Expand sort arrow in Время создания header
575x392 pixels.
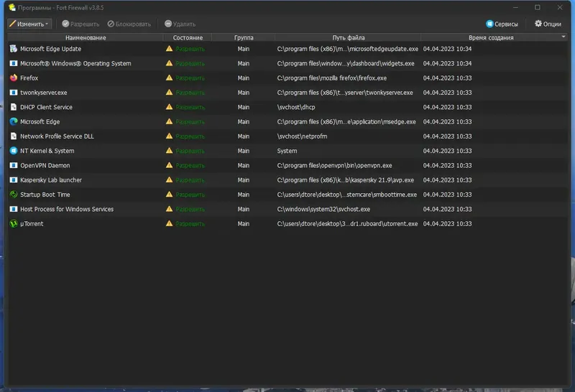pyautogui.click(x=563, y=37)
